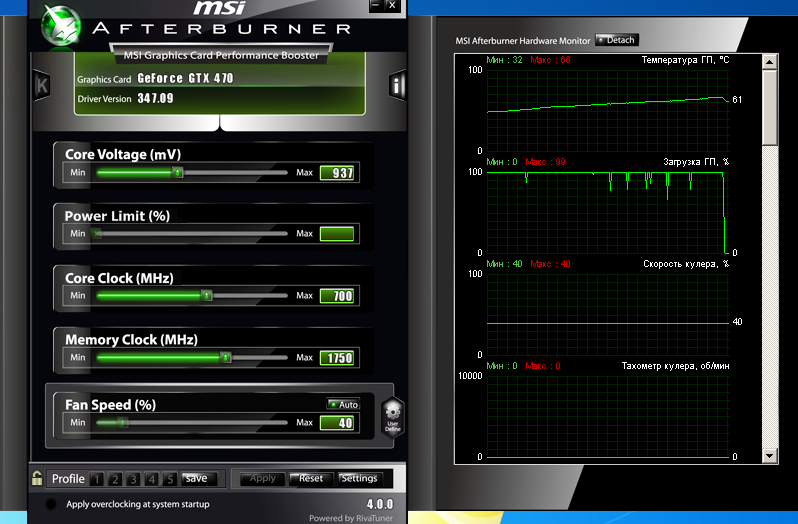
Task: Adjust the Core Clock slider handle
Action: click(207, 296)
